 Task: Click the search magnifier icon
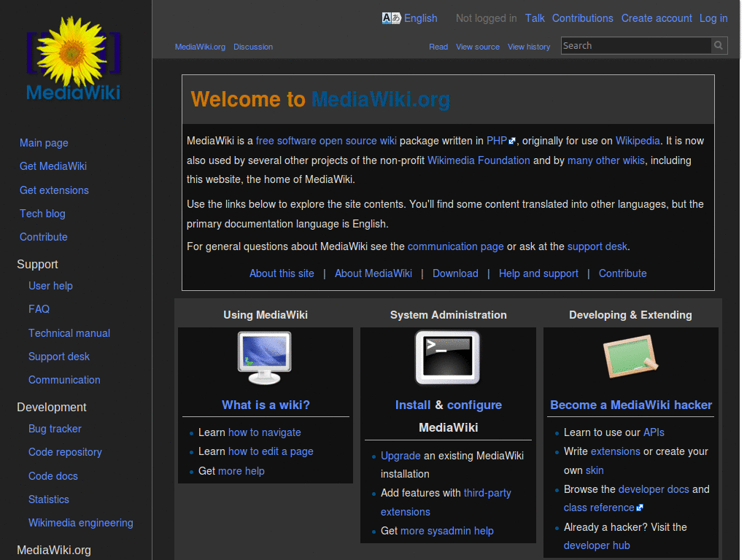[x=718, y=45]
